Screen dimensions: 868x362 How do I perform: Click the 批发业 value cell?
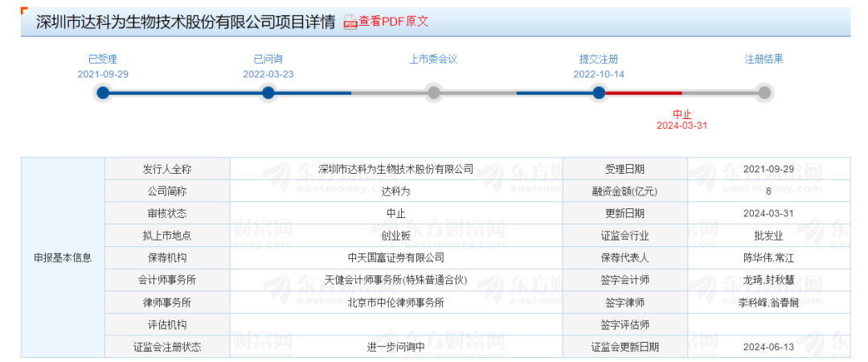click(769, 236)
